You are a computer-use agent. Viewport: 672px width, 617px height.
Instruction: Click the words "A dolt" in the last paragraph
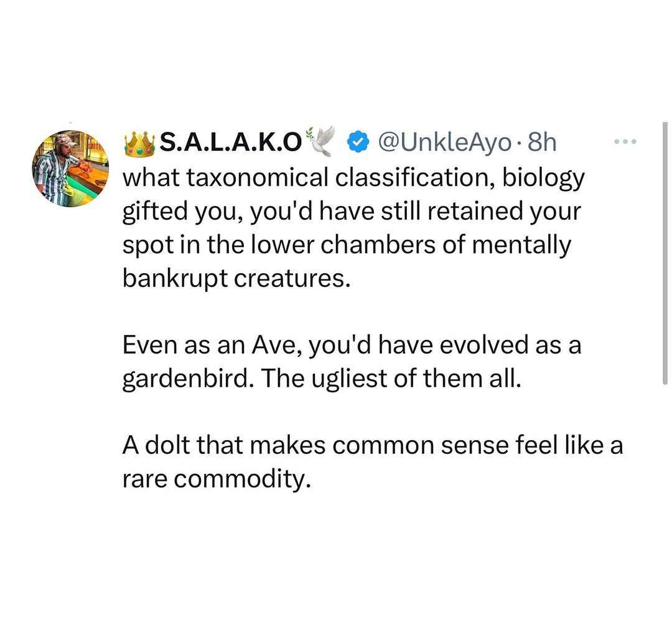click(156, 446)
